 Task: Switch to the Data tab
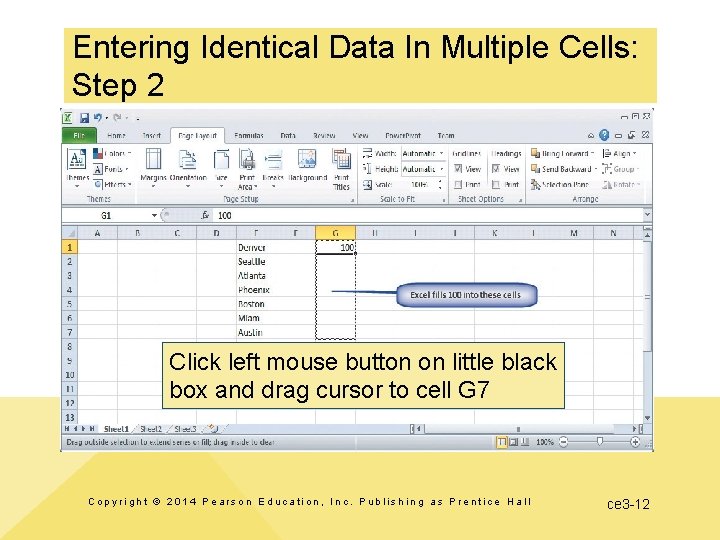(288, 135)
